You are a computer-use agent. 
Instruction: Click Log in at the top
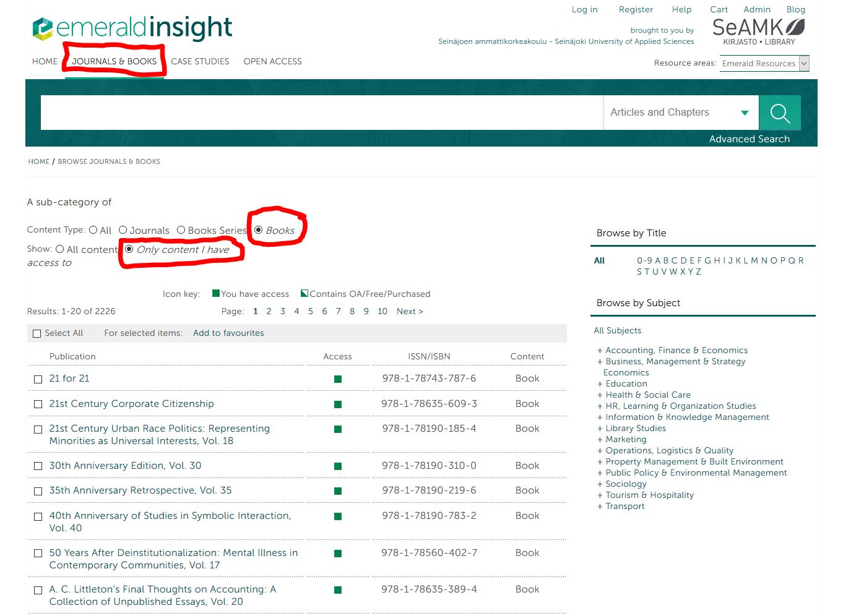584,9
